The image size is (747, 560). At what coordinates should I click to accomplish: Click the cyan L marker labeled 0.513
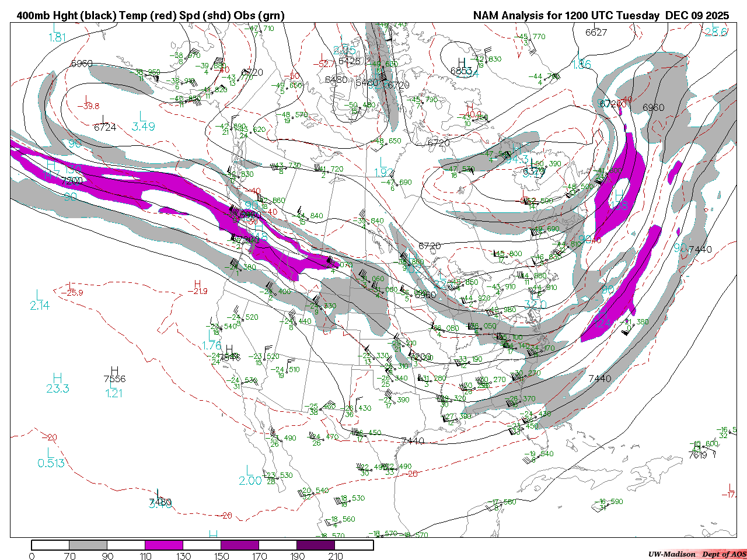coord(50,453)
